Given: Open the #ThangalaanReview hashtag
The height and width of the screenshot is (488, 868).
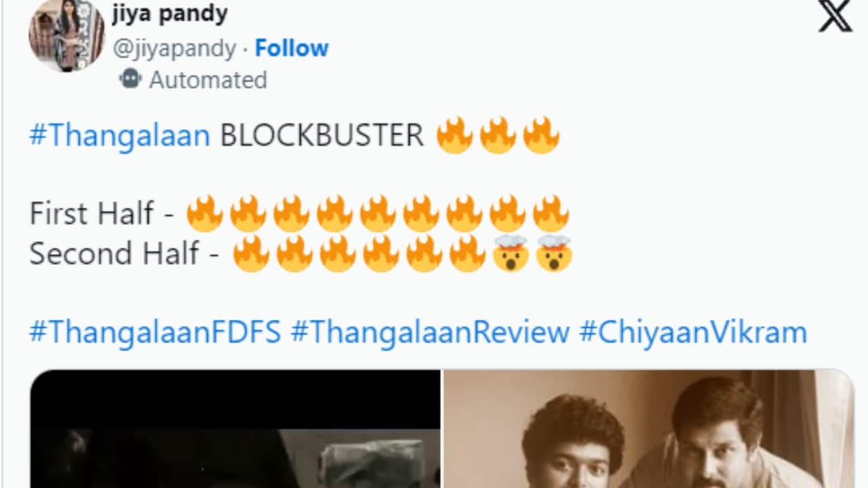Looking at the screenshot, I should 430,333.
